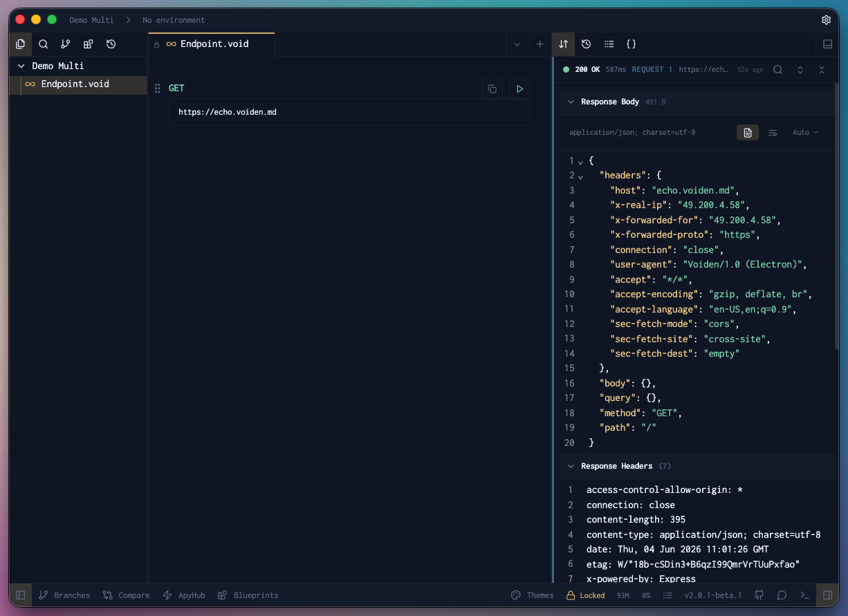Open the terminal icon in status bar
This screenshot has width=848, height=616.
coord(804,595)
